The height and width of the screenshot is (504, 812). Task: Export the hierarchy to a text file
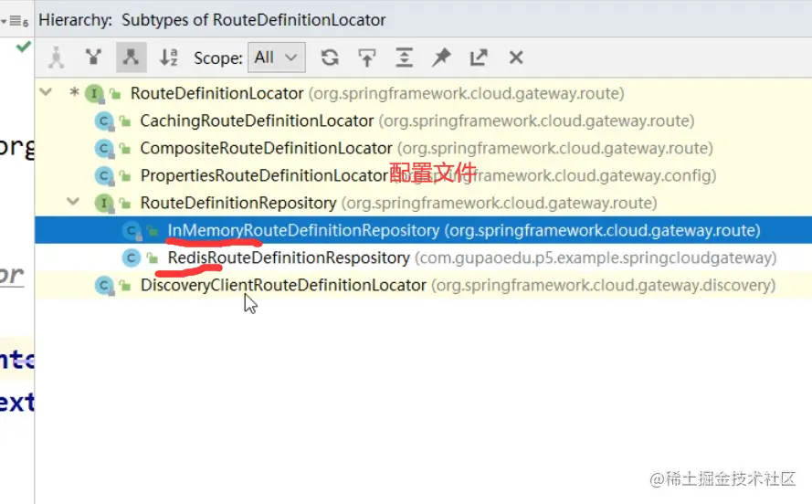(x=479, y=58)
